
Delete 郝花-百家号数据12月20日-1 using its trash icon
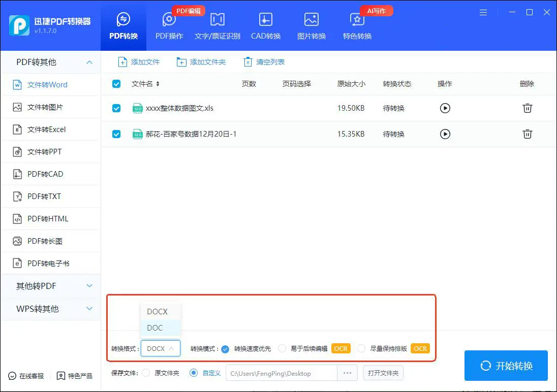[x=527, y=134]
